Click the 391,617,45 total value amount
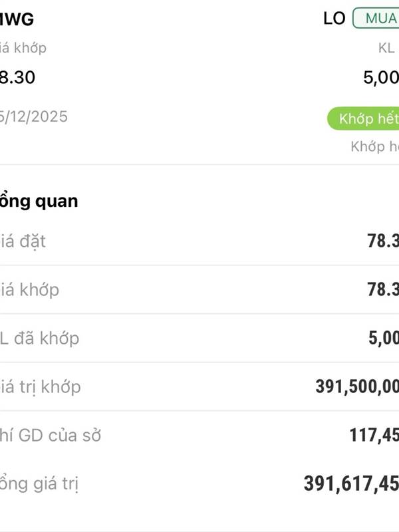This screenshot has height=532, width=399. 351,484
